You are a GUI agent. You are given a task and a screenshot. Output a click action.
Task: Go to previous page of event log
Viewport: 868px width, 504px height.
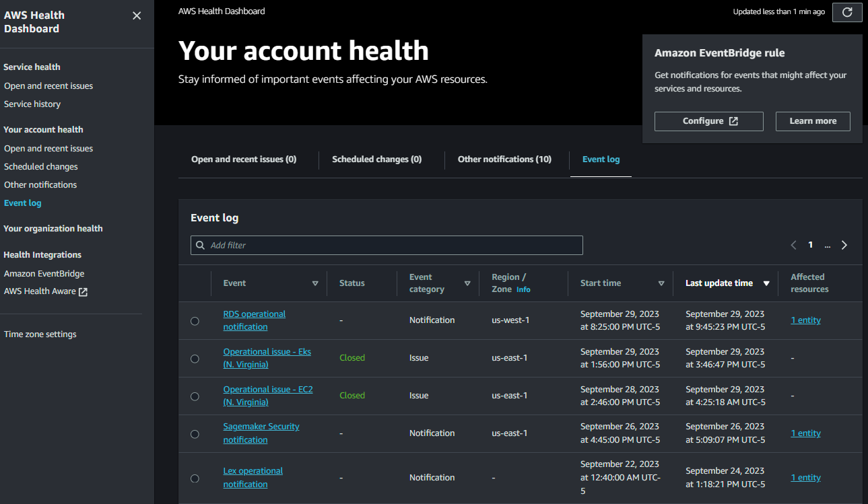(x=794, y=245)
